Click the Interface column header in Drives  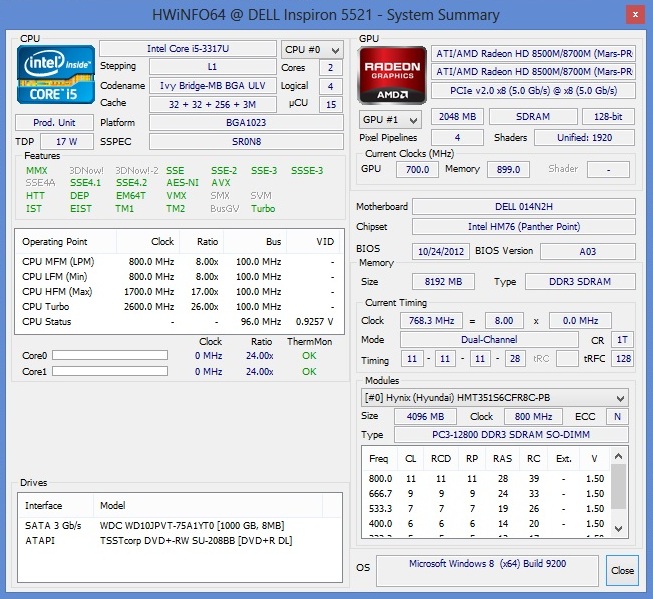click(56, 506)
